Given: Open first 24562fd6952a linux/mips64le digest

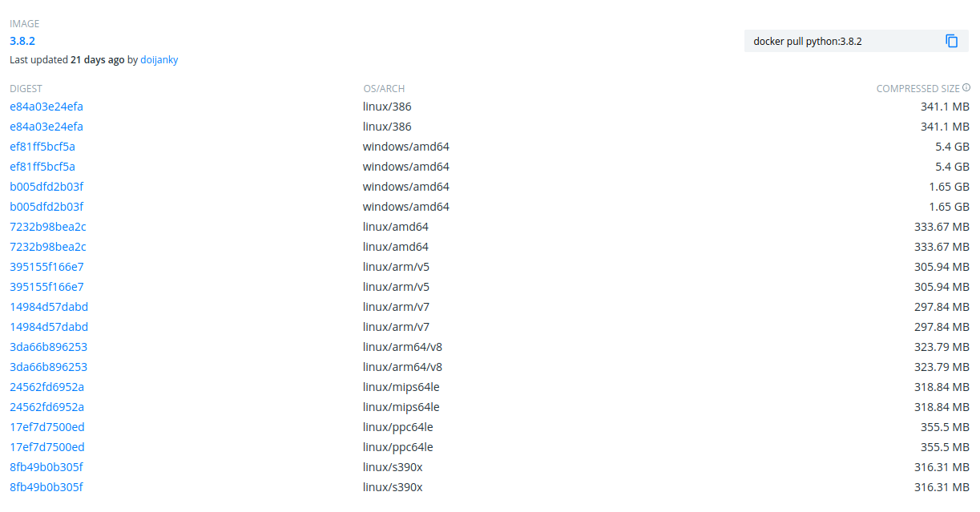Looking at the screenshot, I should [x=47, y=387].
